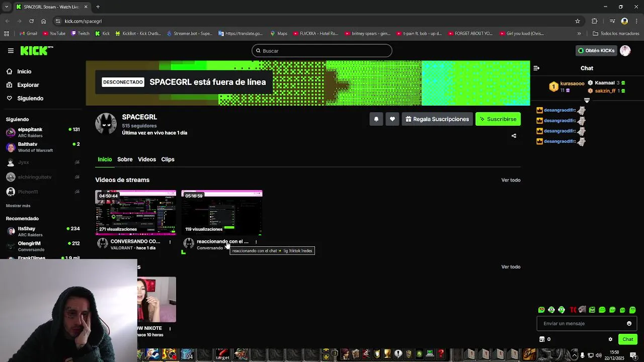Insert the last green emote in emote row
This screenshot has height=362, width=644.
(x=633, y=310)
